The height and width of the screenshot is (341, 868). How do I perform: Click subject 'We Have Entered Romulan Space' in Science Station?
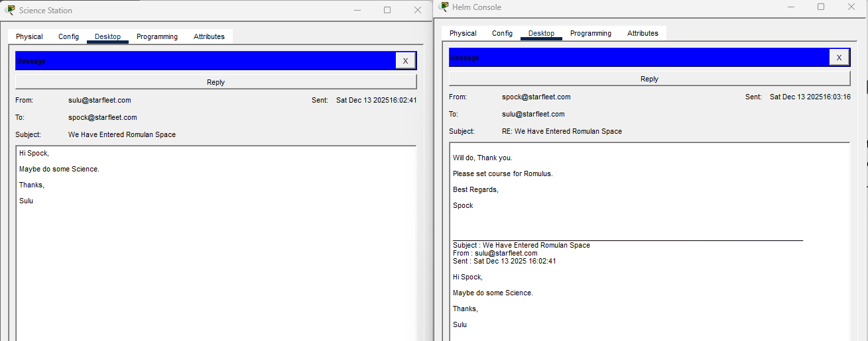point(122,134)
